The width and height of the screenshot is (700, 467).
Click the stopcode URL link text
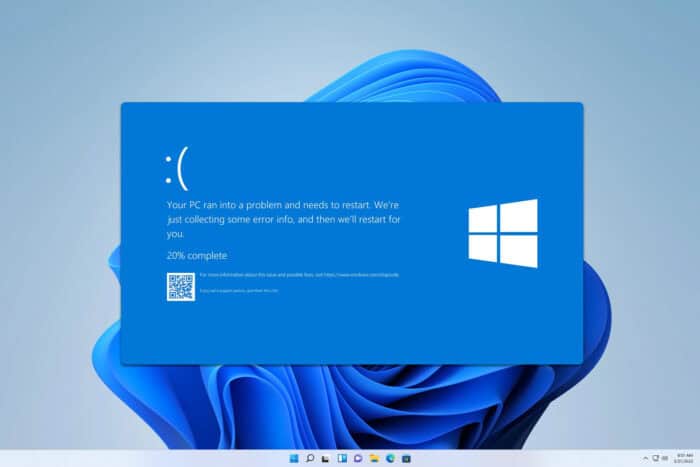[x=362, y=275]
